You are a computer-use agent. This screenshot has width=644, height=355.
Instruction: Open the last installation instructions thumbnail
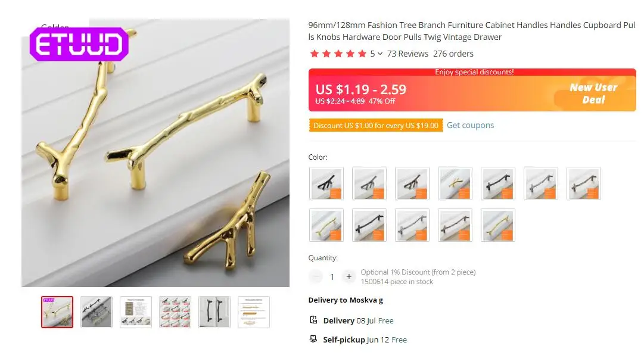(254, 312)
